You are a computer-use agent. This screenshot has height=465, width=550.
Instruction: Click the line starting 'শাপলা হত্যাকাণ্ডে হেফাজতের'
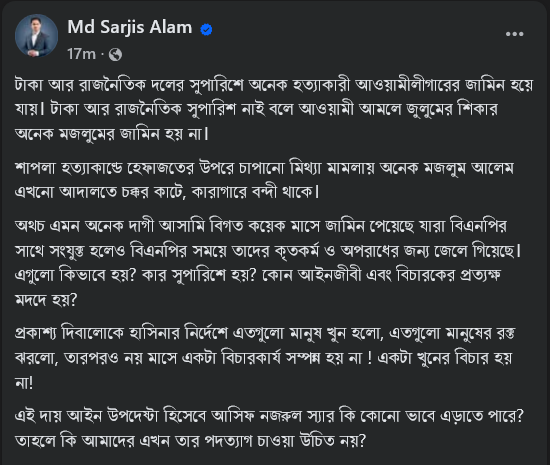(x=264, y=168)
